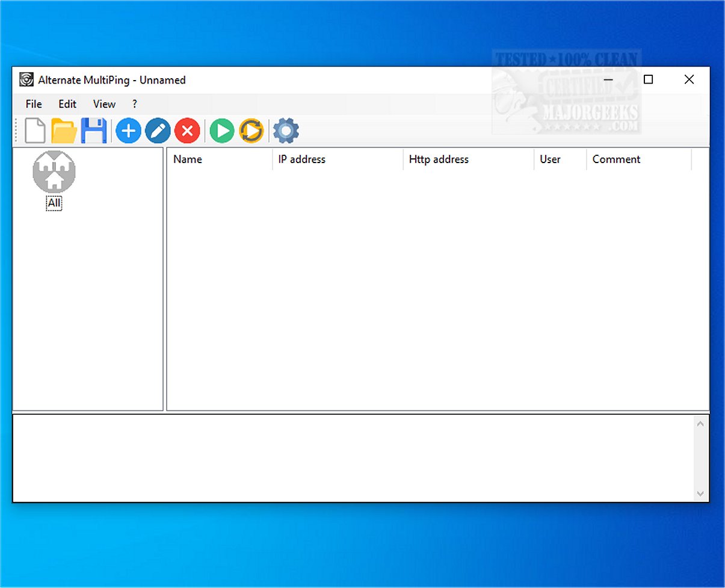This screenshot has height=588, width=725.
Task: Create a new file with the blank page icon
Action: [x=35, y=131]
